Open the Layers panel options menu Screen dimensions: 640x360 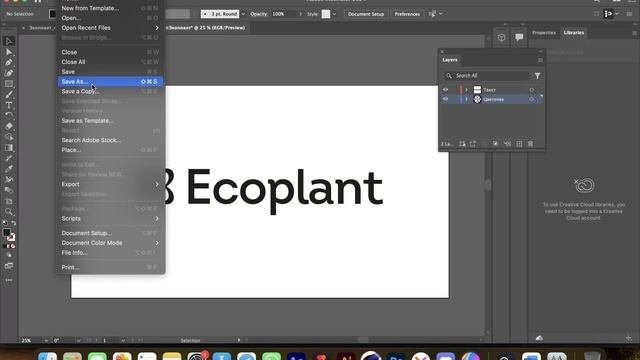point(540,60)
